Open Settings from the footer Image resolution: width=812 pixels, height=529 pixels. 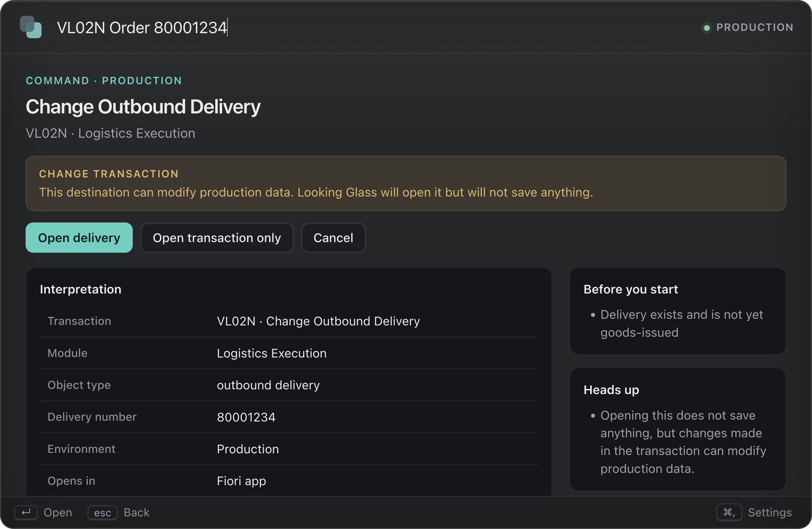pyautogui.click(x=770, y=512)
